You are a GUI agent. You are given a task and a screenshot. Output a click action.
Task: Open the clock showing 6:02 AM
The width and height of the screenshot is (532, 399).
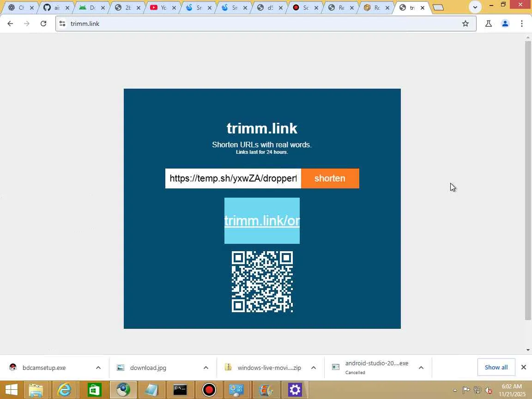(512, 391)
